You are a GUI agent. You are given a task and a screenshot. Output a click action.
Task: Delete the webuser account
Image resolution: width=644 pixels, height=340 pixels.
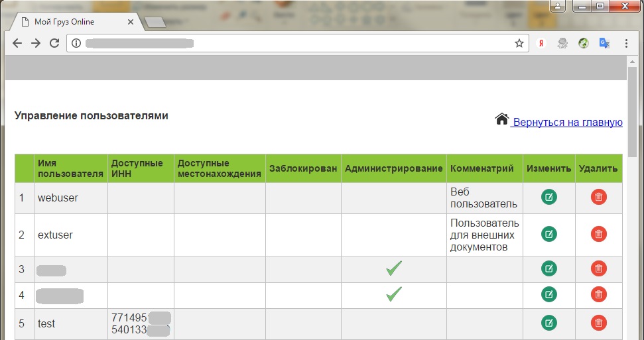[x=598, y=197]
